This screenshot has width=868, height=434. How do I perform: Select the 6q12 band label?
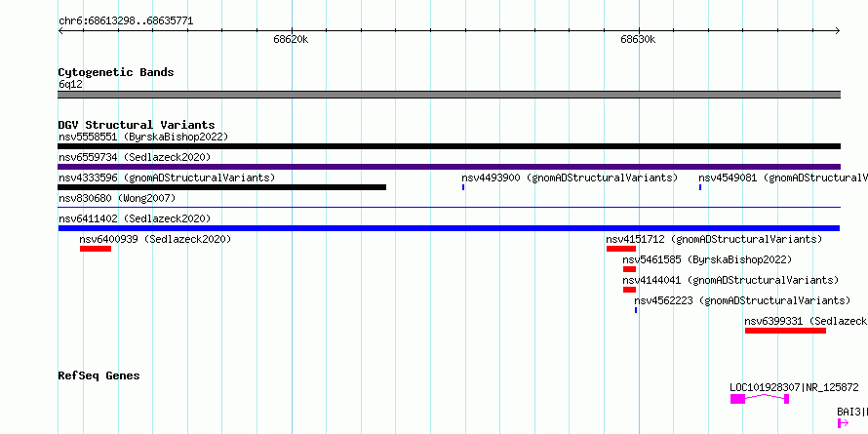[x=71, y=84]
